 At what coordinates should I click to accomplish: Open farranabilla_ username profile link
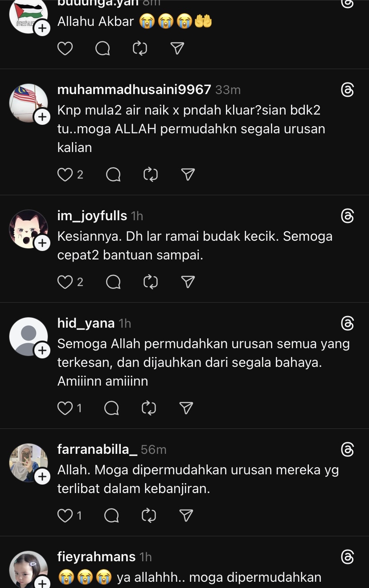[x=97, y=449]
